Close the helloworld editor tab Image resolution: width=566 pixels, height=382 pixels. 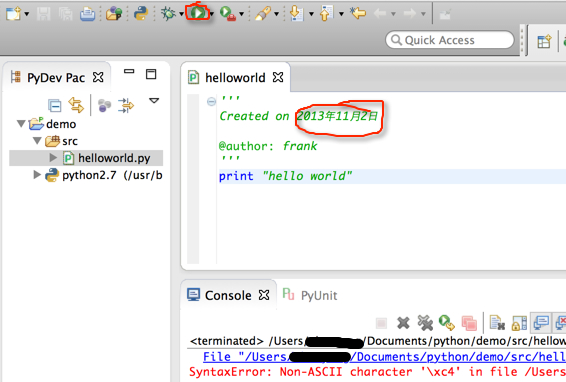tap(278, 77)
